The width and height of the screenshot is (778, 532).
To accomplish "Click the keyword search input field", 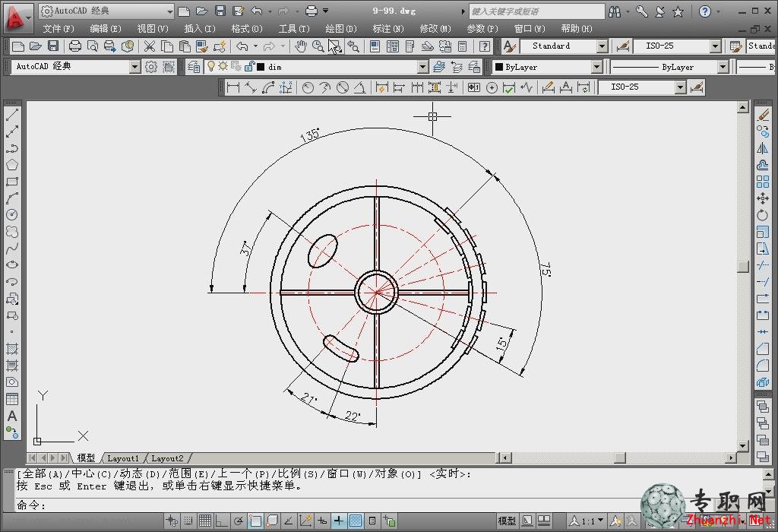I will click(536, 11).
